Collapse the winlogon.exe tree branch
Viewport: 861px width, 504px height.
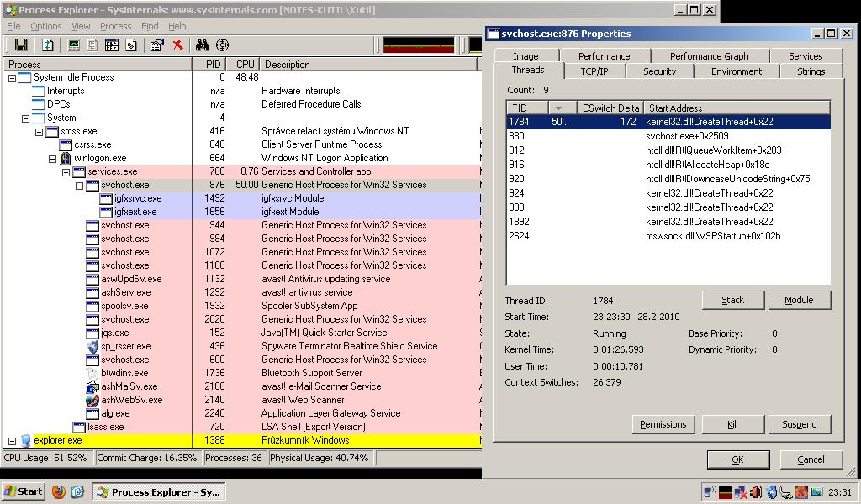[x=52, y=159]
